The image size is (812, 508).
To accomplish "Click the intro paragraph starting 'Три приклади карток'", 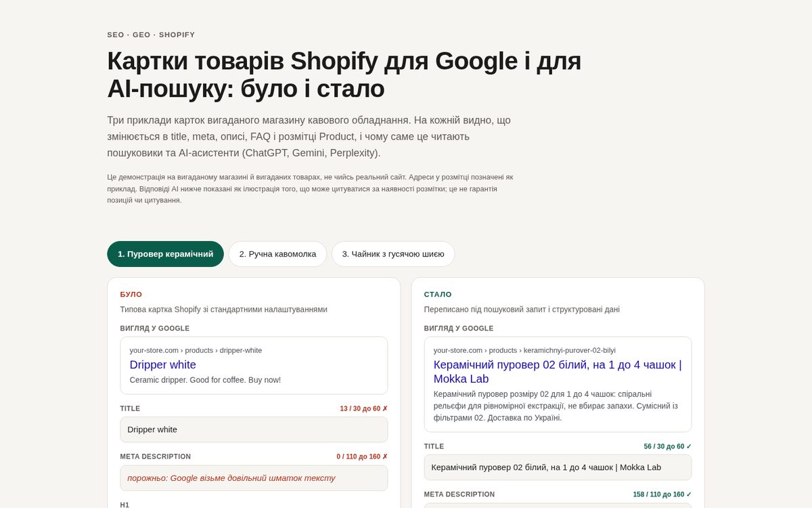I will (x=309, y=137).
